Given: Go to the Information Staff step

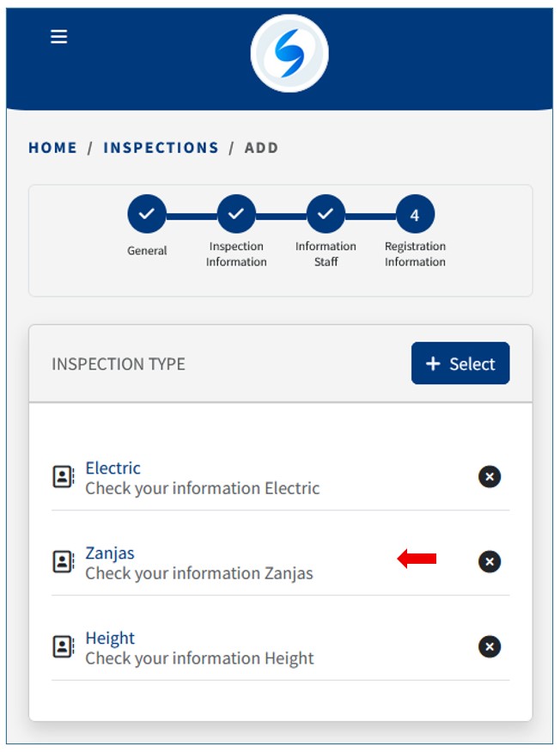Looking at the screenshot, I should click(x=326, y=215).
